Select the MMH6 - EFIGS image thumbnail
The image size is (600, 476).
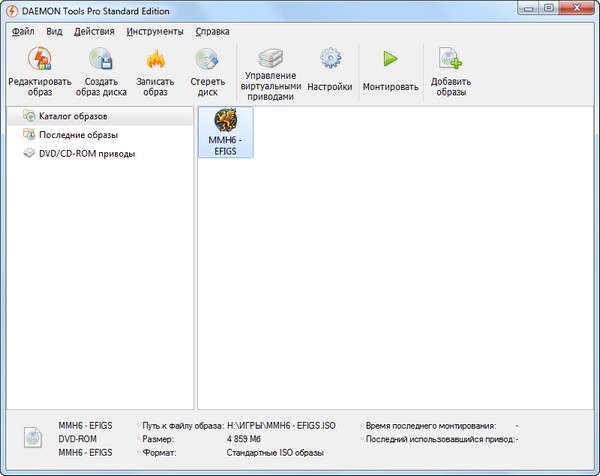[225, 132]
